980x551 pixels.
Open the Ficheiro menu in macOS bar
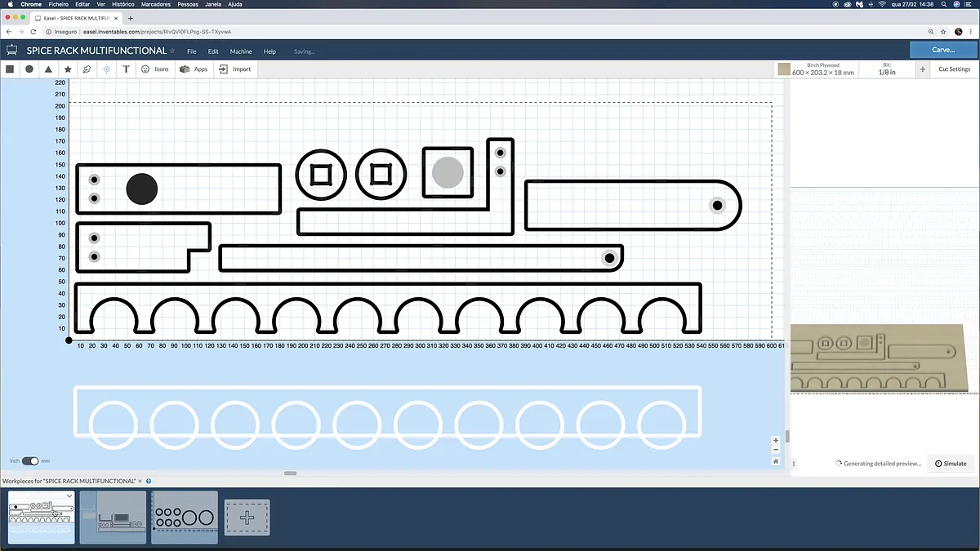(x=59, y=4)
